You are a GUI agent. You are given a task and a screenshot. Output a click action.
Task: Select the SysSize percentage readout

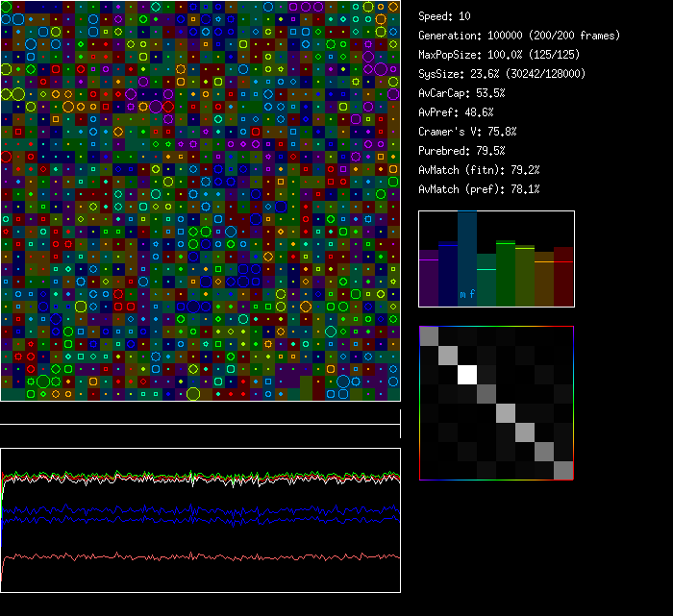[x=503, y=74]
